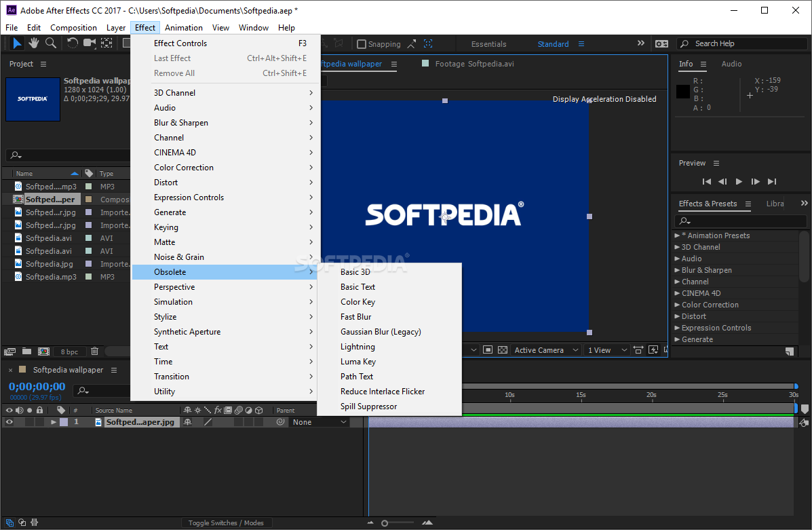Expand Animation Presets in Effects & Presets
Screen dimensions: 812x530
(678, 235)
